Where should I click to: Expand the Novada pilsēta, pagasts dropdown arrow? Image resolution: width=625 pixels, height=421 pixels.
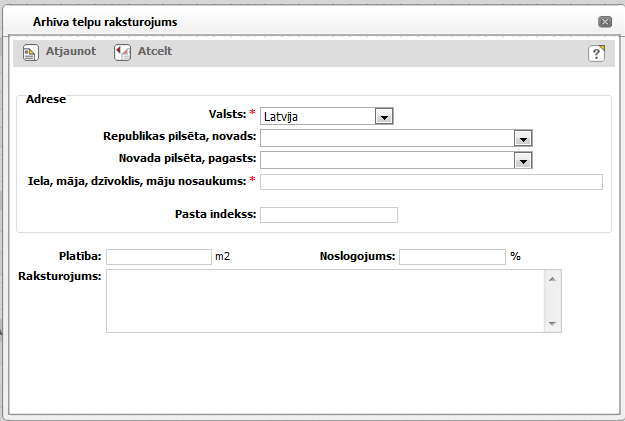tap(522, 160)
